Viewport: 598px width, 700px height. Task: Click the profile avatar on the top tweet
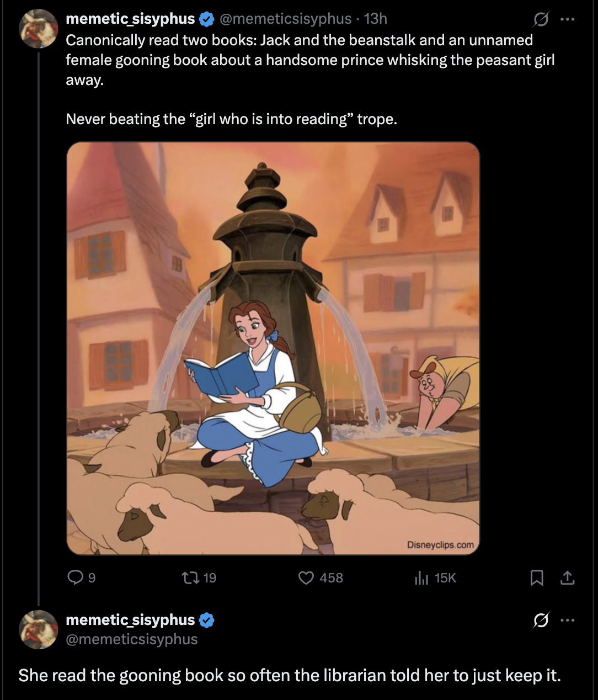39,28
